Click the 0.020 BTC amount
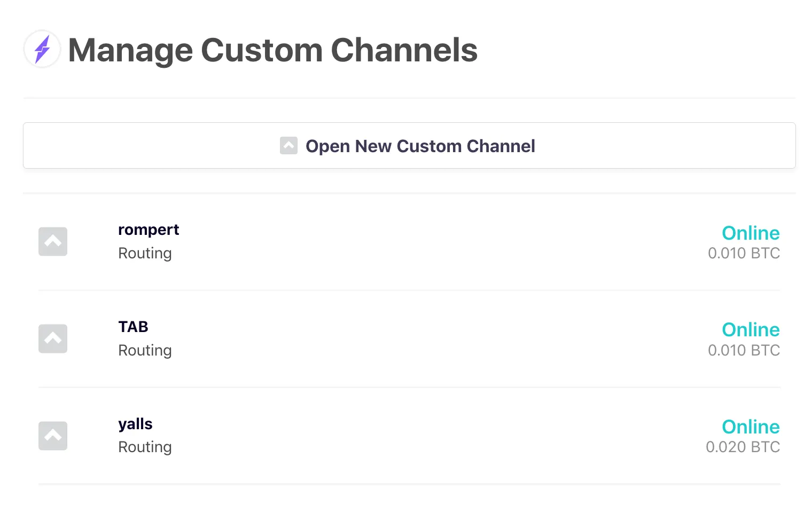 point(743,447)
